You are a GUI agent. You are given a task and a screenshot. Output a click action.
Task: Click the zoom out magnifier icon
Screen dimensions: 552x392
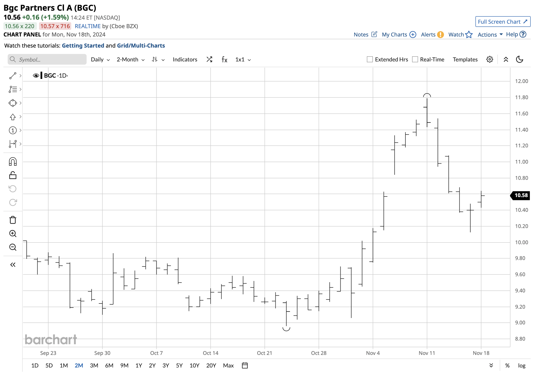(x=13, y=247)
